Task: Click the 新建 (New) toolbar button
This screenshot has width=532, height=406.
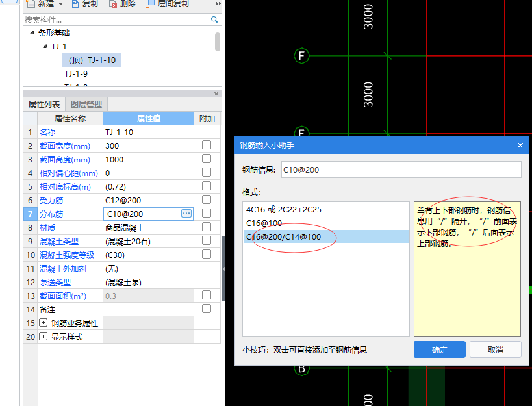Action: pos(40,4)
